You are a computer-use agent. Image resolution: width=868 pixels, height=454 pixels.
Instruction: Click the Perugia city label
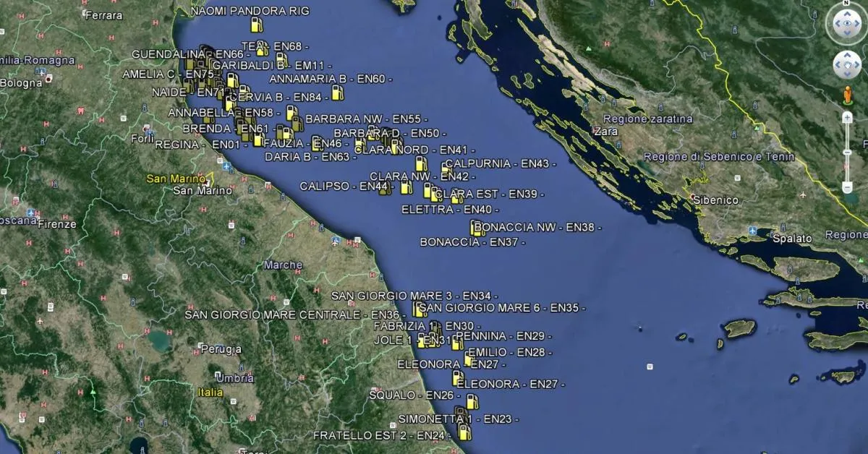click(221, 349)
